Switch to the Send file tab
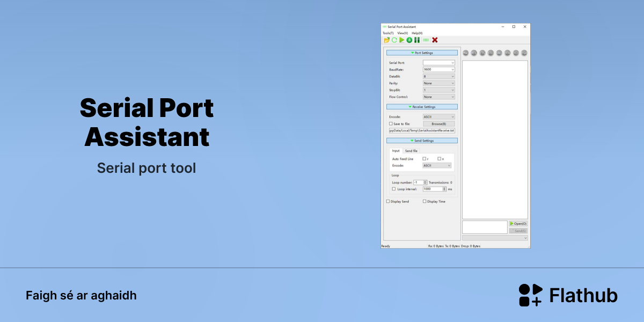The width and height of the screenshot is (644, 322). [x=411, y=151]
